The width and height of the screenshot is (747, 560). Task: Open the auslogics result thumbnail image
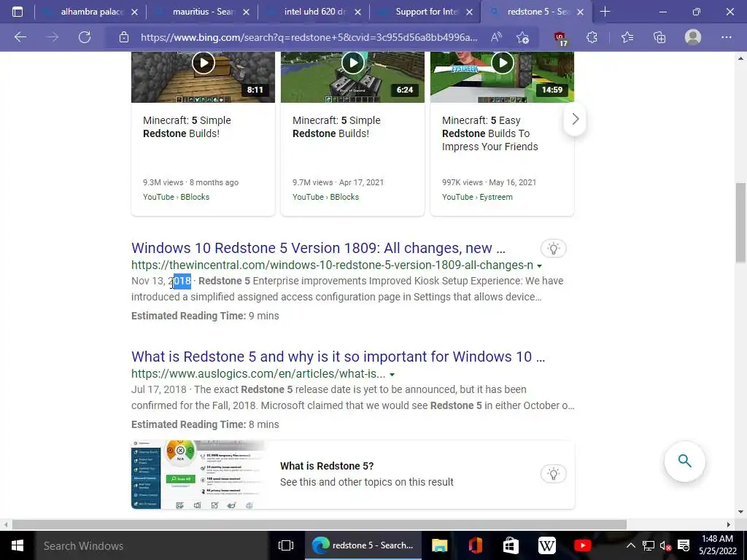(198, 474)
